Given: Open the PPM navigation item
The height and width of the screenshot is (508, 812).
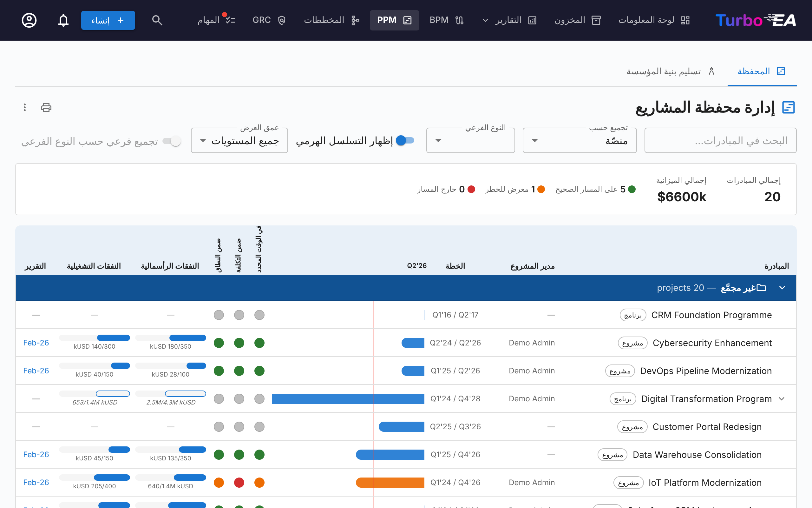Looking at the screenshot, I should (394, 20).
